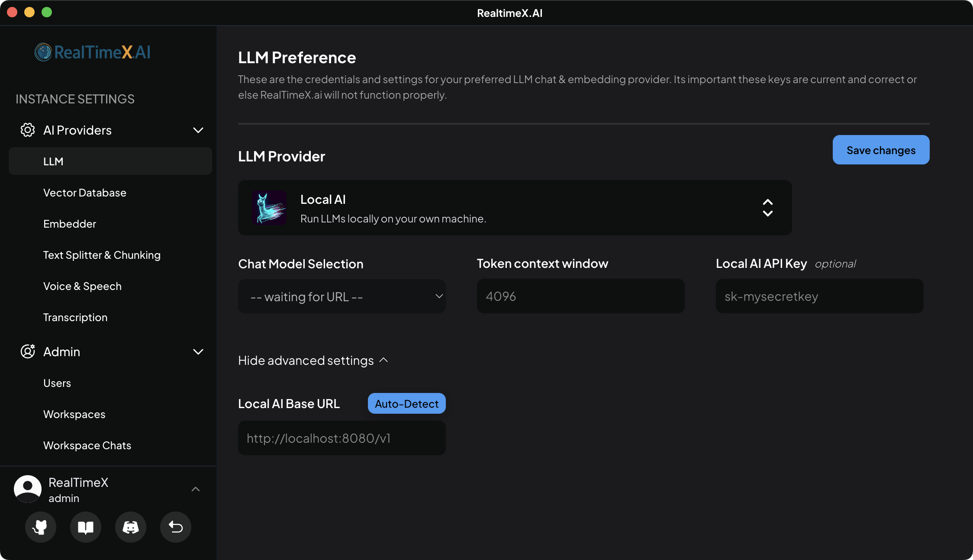Viewport: 973px width, 560px height.
Task: Open the Discord community icon
Action: (x=130, y=527)
